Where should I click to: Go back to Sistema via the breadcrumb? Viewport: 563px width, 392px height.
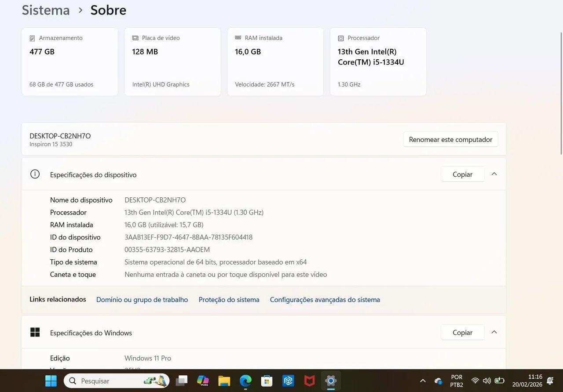coord(45,10)
